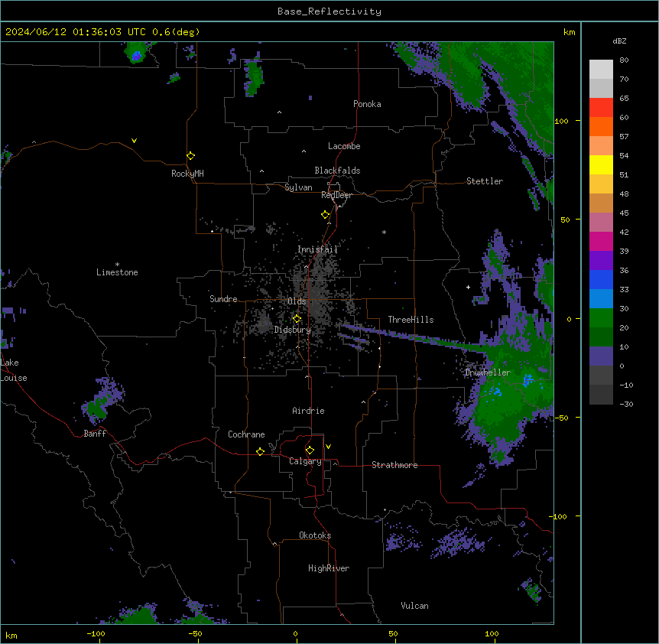The width and height of the screenshot is (659, 644).
Task: Click the green 20-30 dBZ legend swatch
Action: click(601, 318)
